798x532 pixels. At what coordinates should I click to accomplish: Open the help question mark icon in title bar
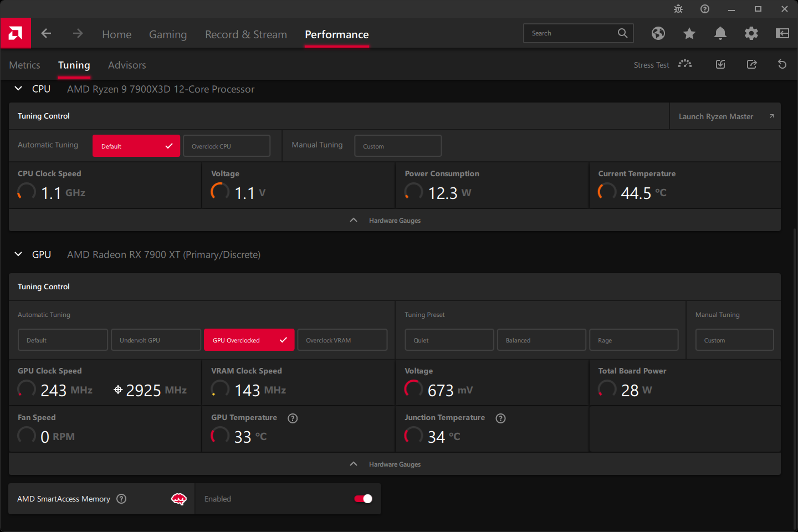pos(705,9)
